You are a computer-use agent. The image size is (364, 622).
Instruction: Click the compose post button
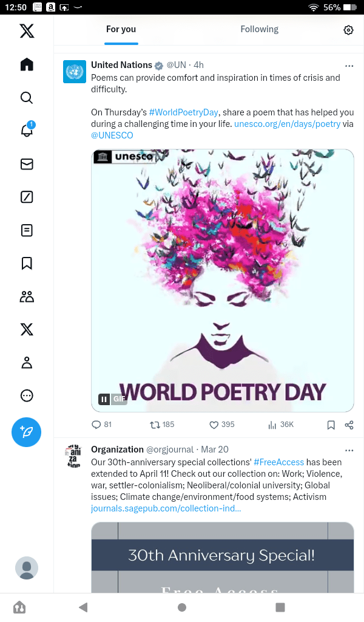point(27,432)
